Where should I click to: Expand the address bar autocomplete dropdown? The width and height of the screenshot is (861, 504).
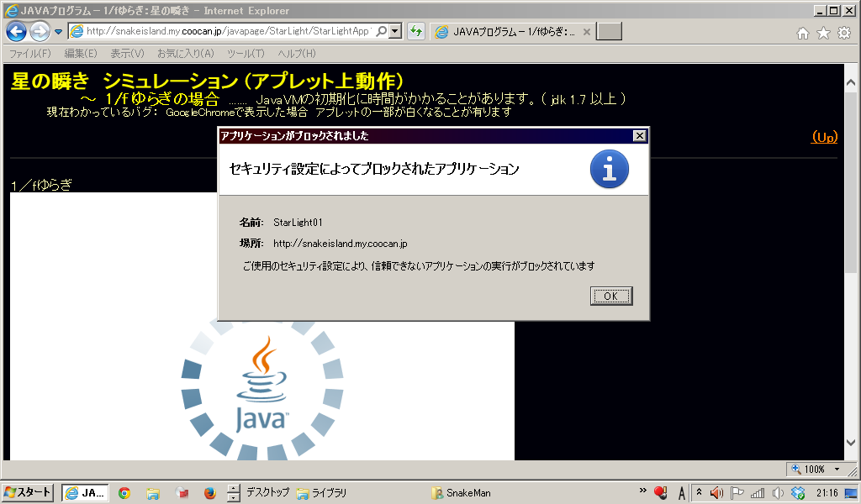[x=394, y=32]
